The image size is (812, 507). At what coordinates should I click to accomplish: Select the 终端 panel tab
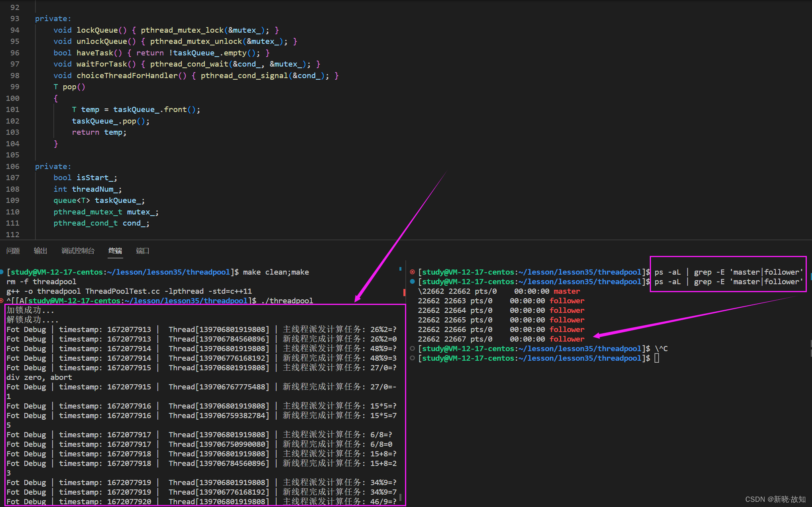(x=115, y=251)
